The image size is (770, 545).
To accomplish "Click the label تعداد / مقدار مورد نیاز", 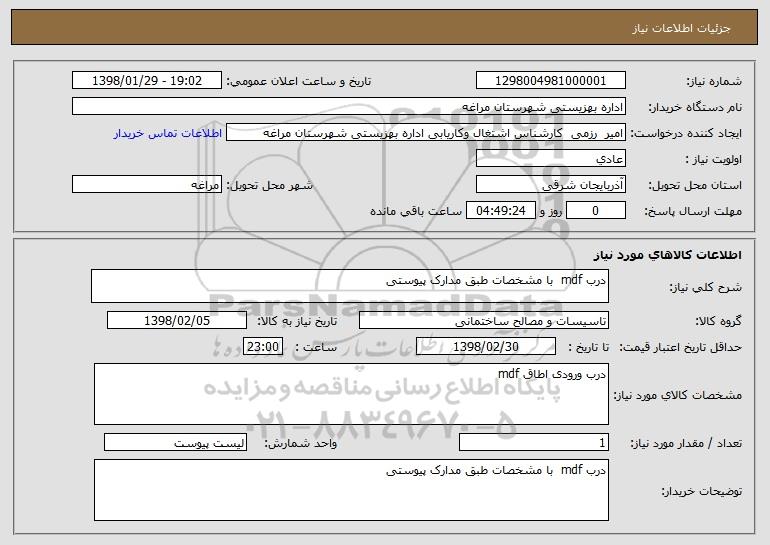I will point(686,443).
